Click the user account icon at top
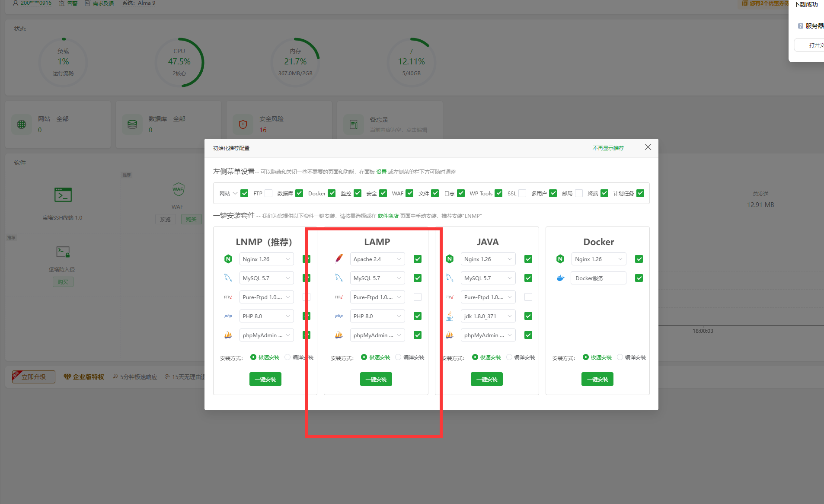Screen dimensions: 824x504 click(16, 3)
